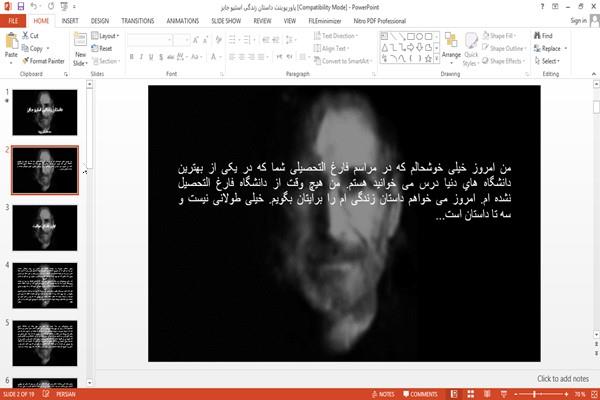The image size is (600, 400).
Task: Switch to Reading View icon in status bar
Action: tap(487, 394)
